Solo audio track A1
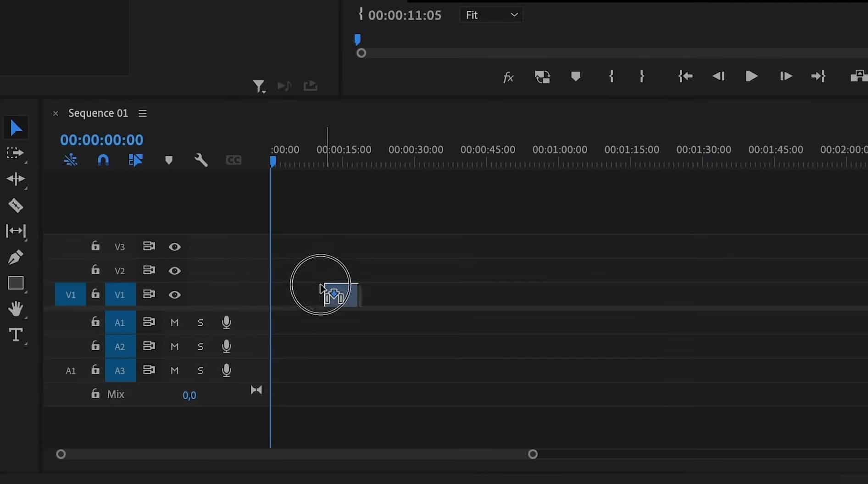 click(200, 323)
